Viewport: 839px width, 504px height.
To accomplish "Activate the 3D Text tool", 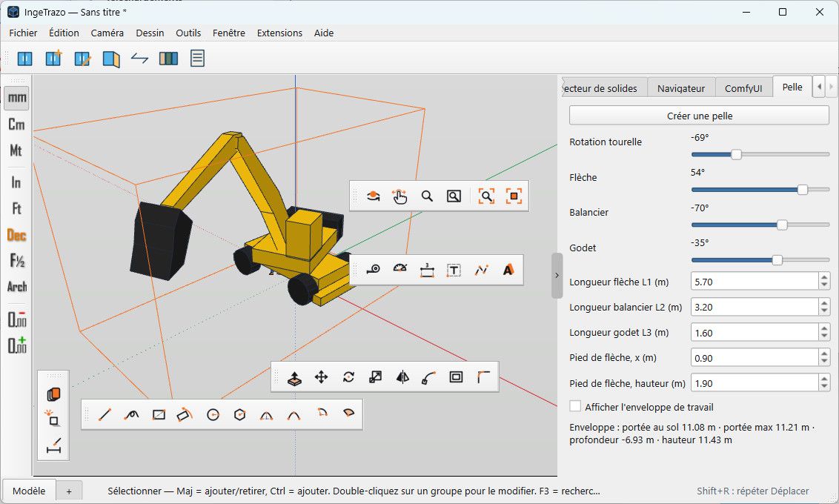I will point(508,270).
